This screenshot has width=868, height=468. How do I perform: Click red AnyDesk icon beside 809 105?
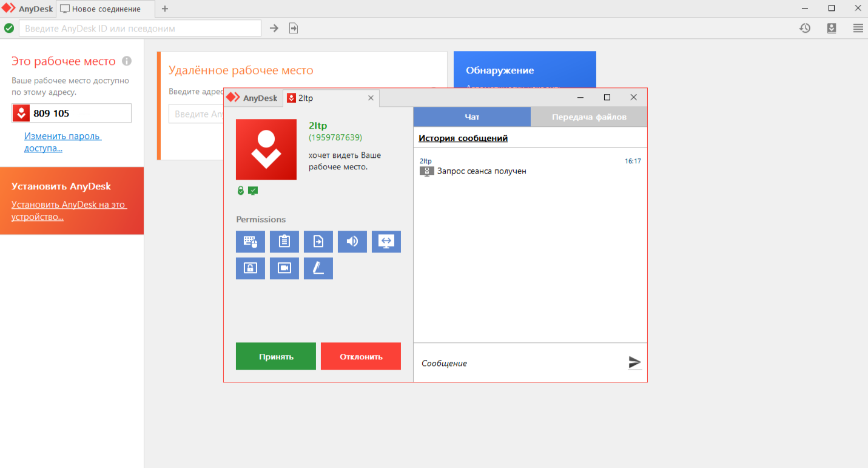pyautogui.click(x=21, y=114)
